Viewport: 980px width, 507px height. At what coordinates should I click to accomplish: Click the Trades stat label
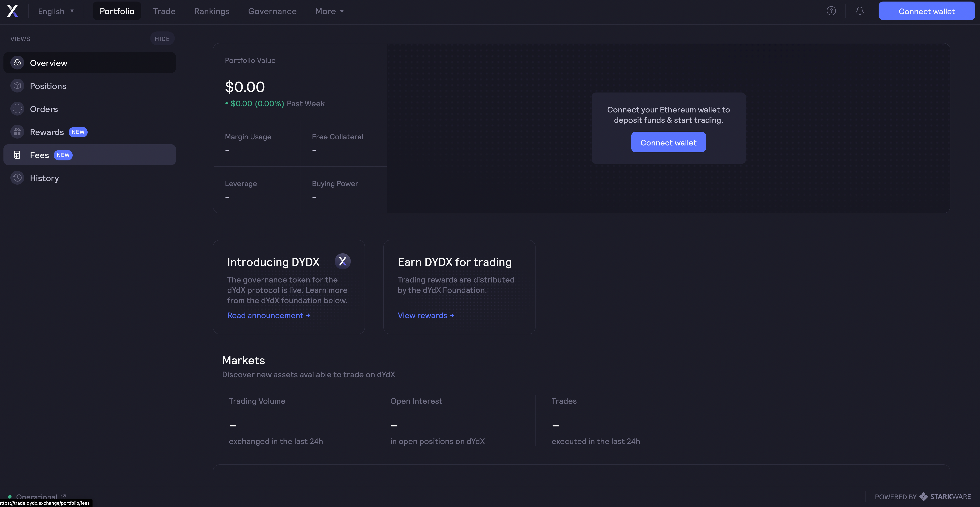pos(564,401)
